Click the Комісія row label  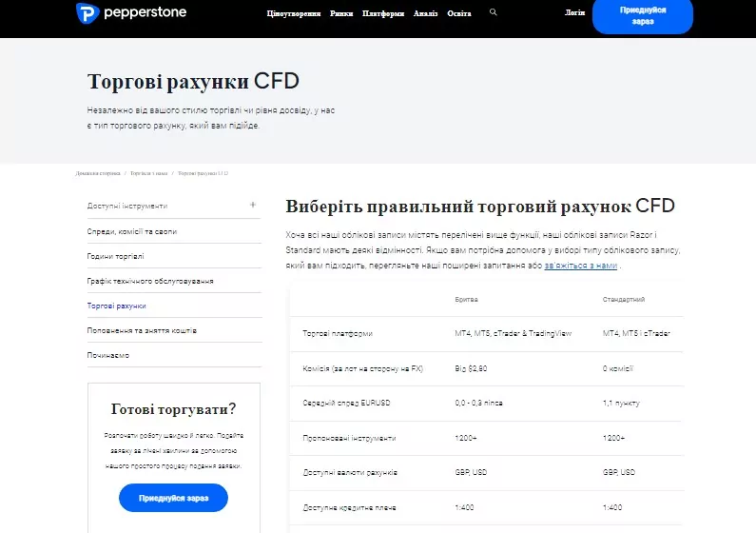362,368
